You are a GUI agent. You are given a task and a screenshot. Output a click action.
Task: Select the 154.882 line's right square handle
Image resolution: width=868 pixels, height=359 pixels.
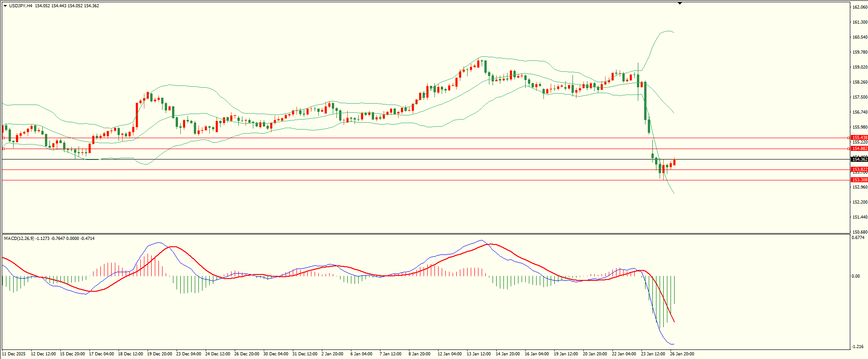coord(849,149)
